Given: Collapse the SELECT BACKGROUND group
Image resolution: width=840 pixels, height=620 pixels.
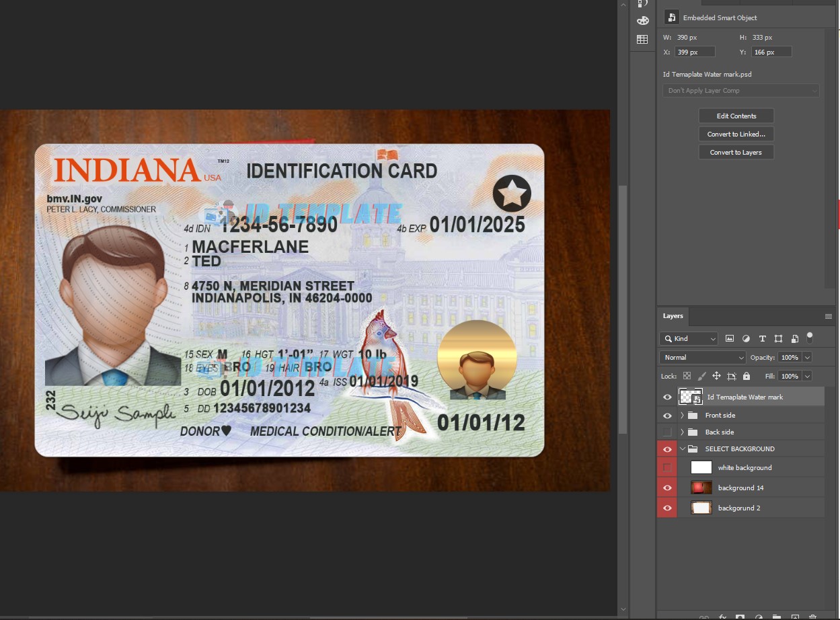Looking at the screenshot, I should coord(682,449).
